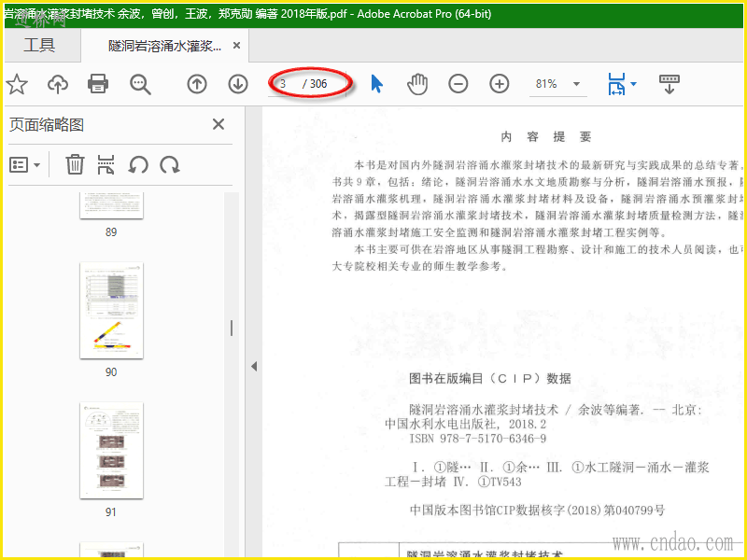Select page 89 thumbnail

[x=111, y=205]
